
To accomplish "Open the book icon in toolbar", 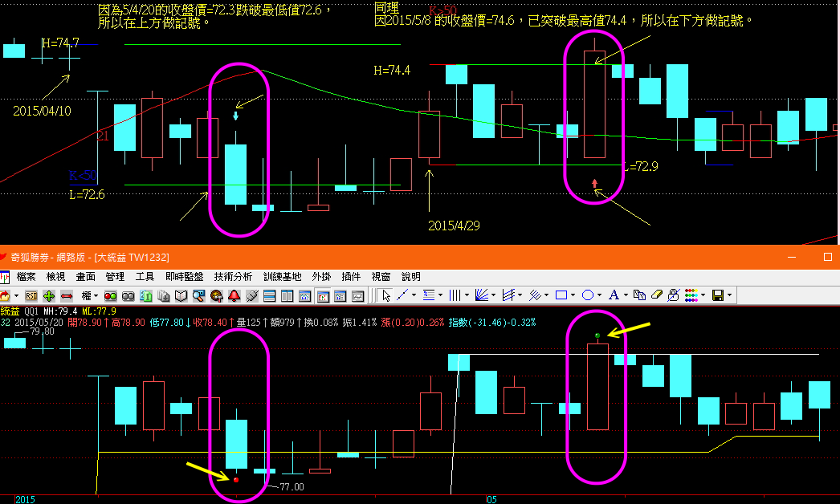I will point(181,295).
